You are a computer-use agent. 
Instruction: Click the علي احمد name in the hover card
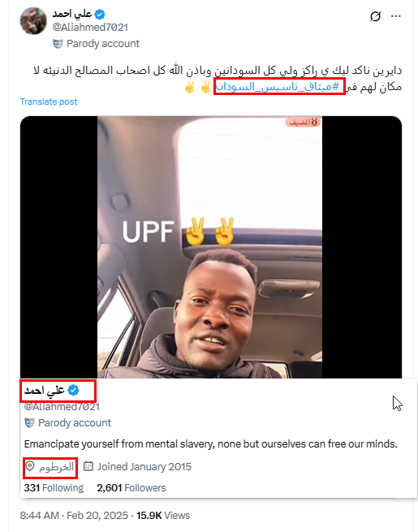(45, 391)
